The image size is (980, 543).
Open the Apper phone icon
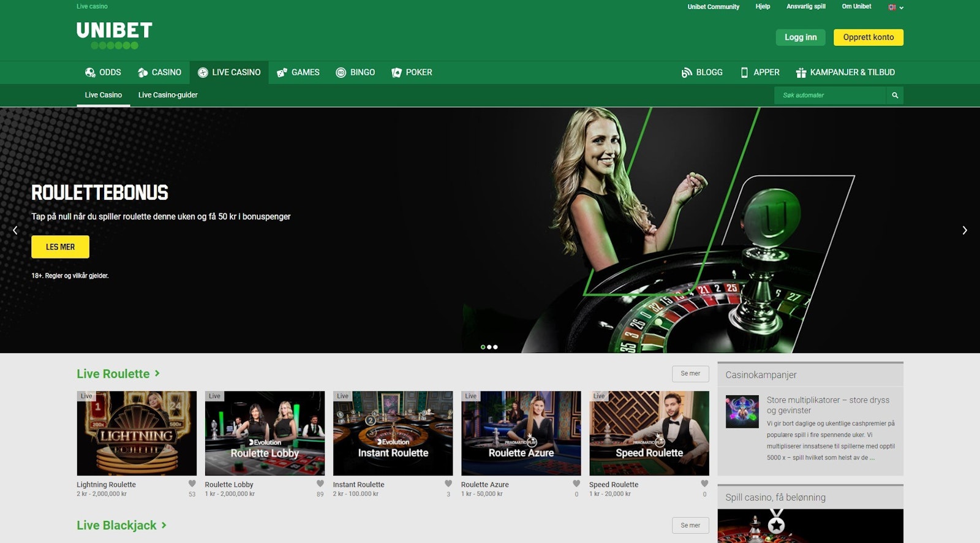pos(744,72)
